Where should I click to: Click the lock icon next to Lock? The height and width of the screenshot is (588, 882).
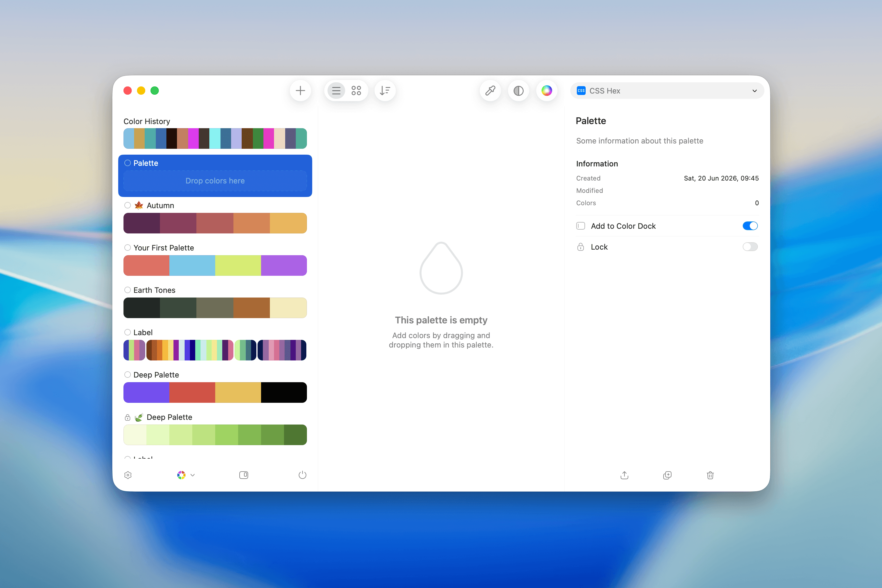click(580, 247)
